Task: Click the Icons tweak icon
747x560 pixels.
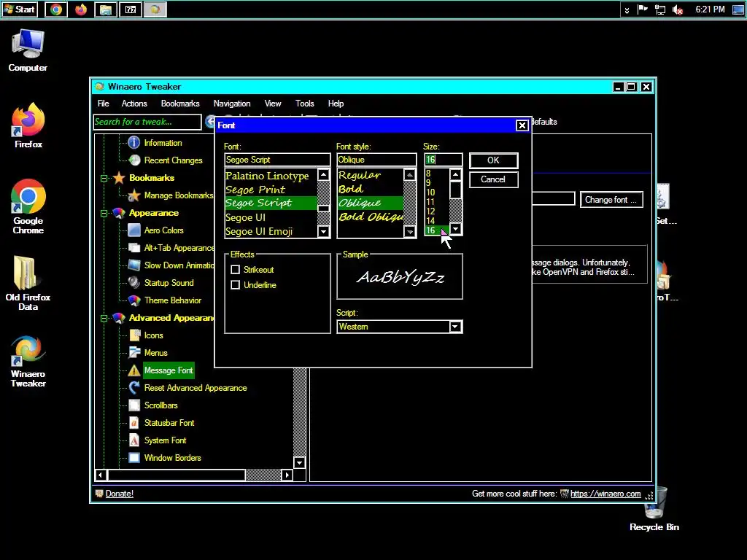Action: click(x=135, y=335)
